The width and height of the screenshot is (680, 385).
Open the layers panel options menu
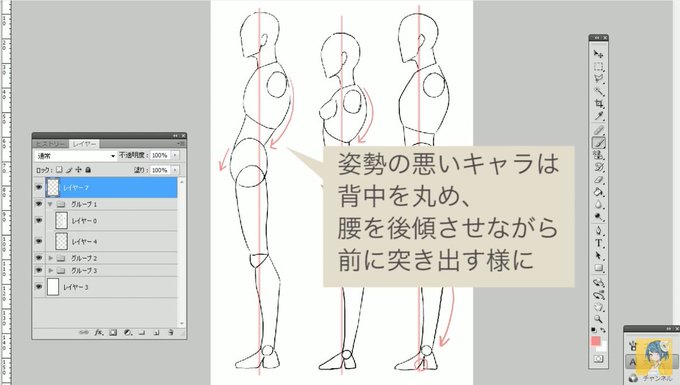181,144
